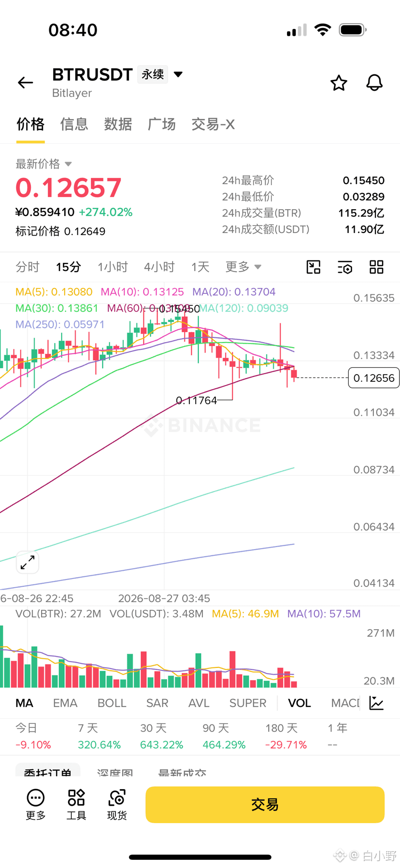Tap the 180天 -29.71% performance

pos(286,737)
